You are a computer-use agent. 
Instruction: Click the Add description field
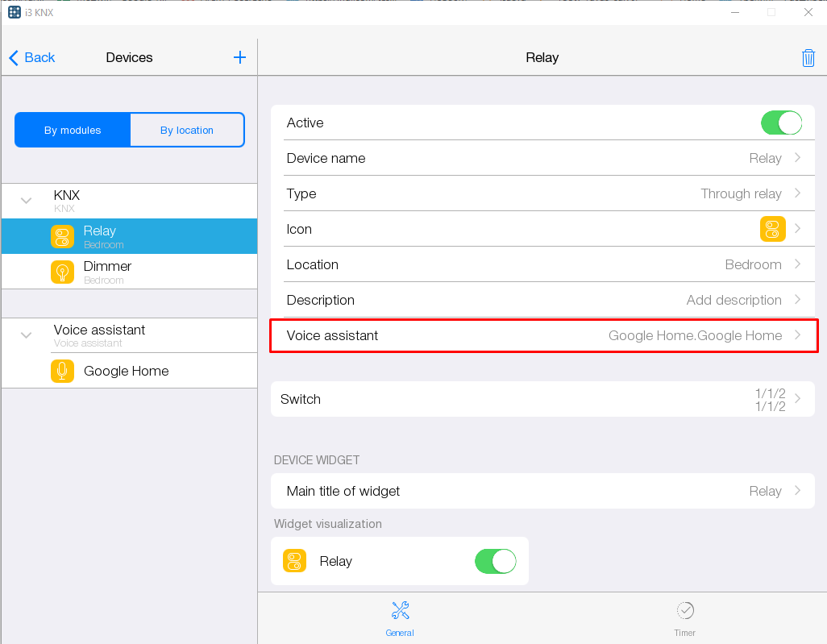click(x=733, y=300)
